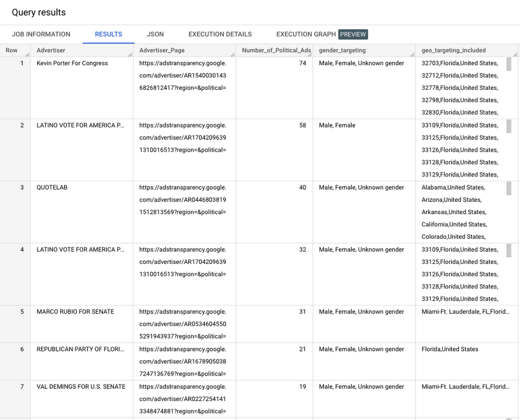Viewport: 520px width, 420px height.
Task: Click the Row column resize handle
Action: [28, 54]
